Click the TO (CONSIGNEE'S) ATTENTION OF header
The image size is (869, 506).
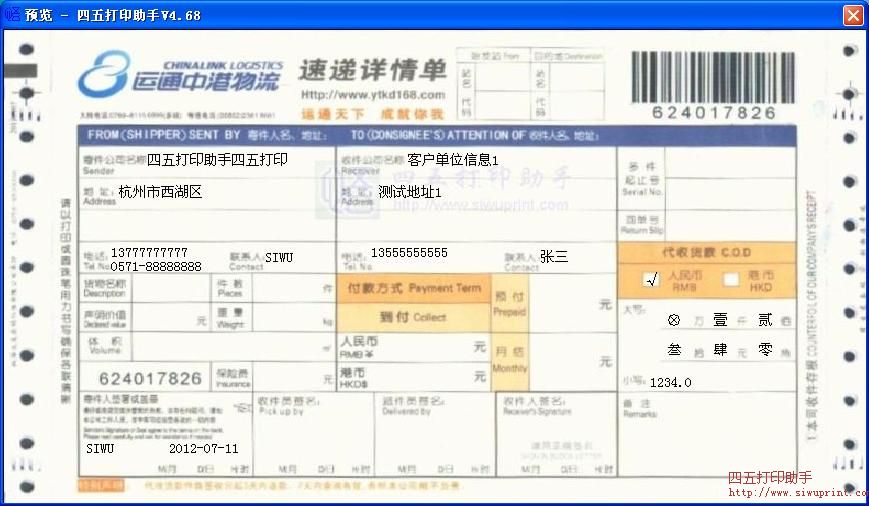pyautogui.click(x=474, y=135)
